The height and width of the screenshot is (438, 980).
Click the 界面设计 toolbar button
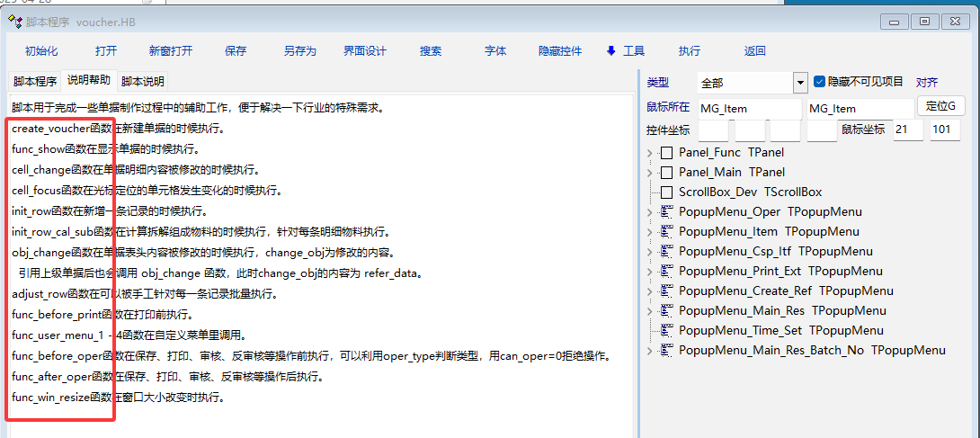(x=365, y=51)
